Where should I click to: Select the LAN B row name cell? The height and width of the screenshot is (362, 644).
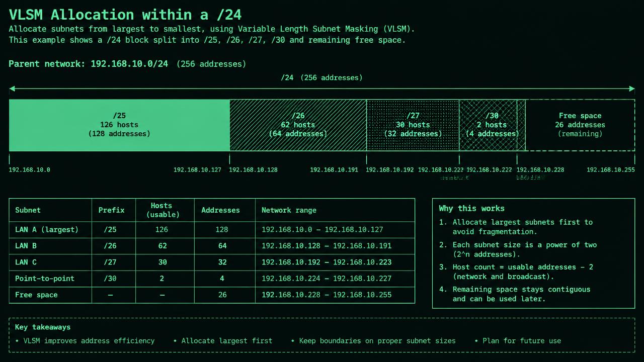point(50,246)
